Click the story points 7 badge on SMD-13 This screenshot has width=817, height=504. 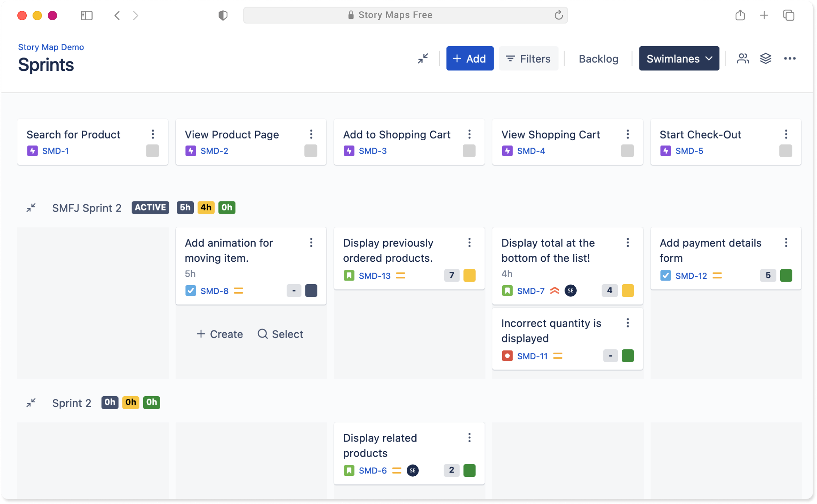(x=452, y=276)
